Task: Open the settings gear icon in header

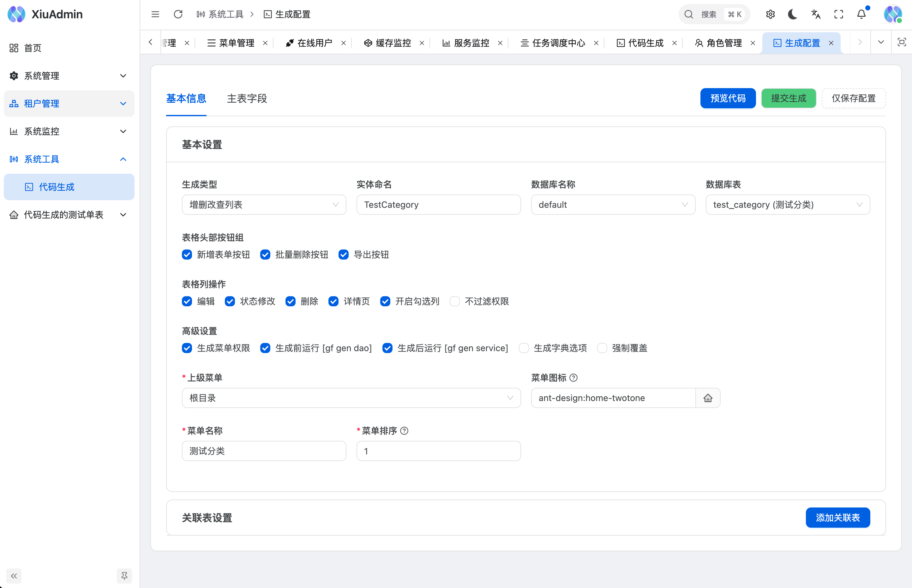Action: pos(770,14)
